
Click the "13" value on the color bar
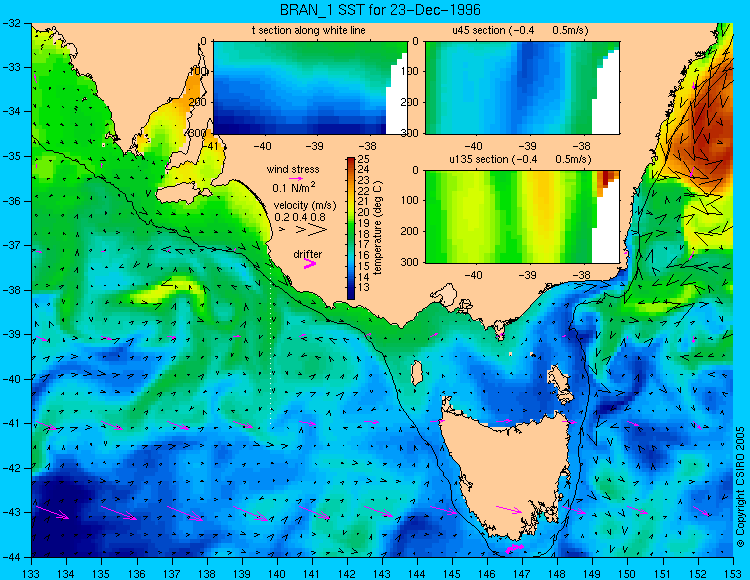pos(363,287)
